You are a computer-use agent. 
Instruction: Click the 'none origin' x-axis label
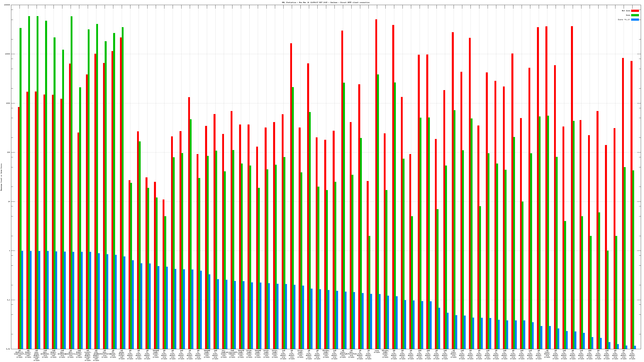(x=377, y=352)
